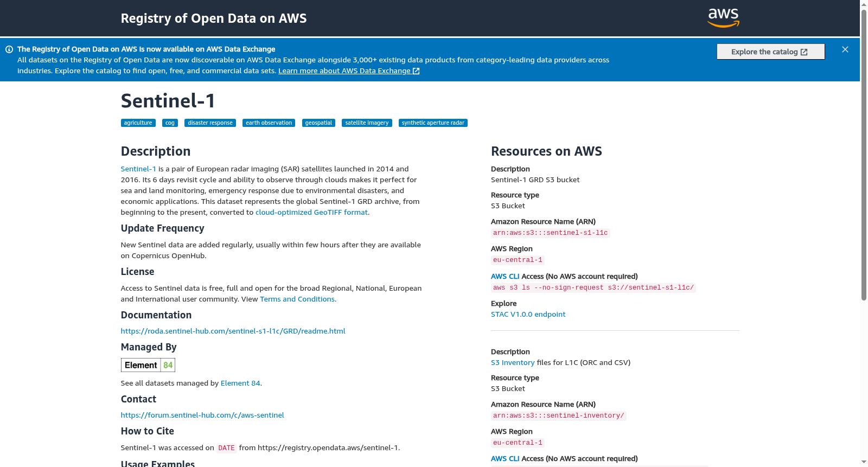The image size is (868, 467).
Task: Click the info icon in banner
Action: 9,49
